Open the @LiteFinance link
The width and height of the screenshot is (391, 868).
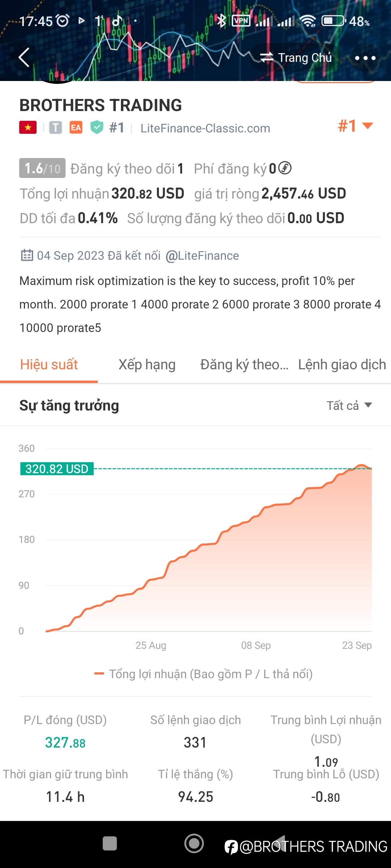(202, 256)
